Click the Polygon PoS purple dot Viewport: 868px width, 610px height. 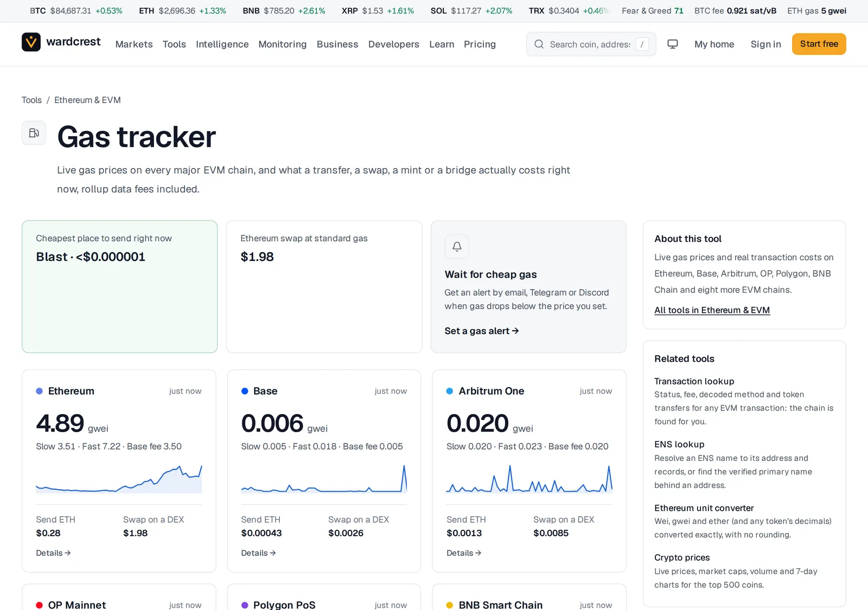pyautogui.click(x=245, y=605)
